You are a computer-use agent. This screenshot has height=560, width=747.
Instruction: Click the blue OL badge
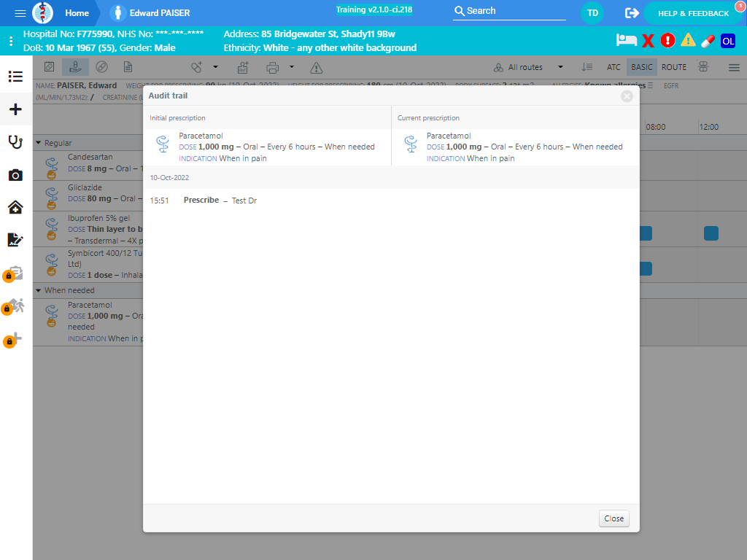tap(727, 41)
